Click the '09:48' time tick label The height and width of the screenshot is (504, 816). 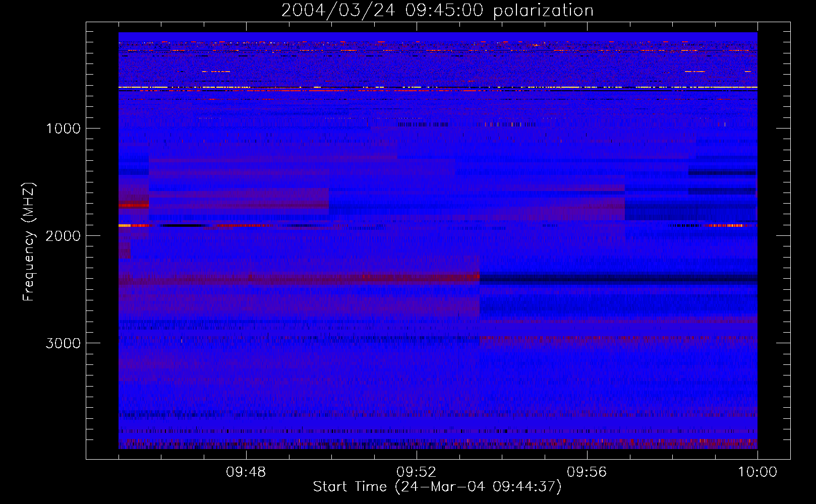pos(246,472)
